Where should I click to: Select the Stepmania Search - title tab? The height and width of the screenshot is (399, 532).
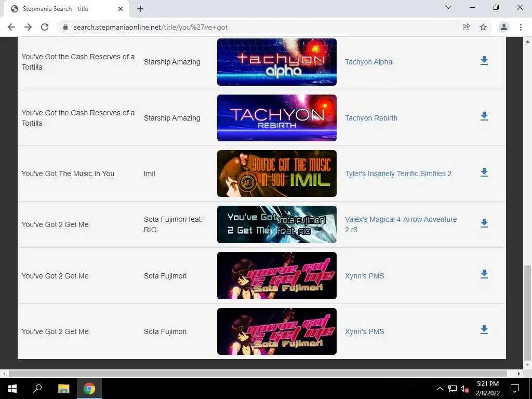click(x=66, y=9)
